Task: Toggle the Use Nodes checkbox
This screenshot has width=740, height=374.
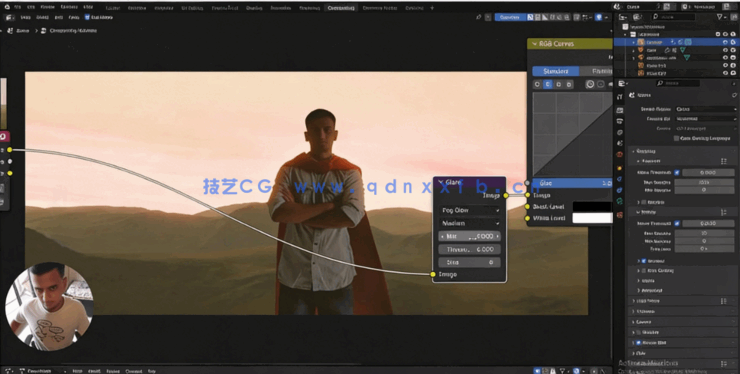Action: point(87,17)
